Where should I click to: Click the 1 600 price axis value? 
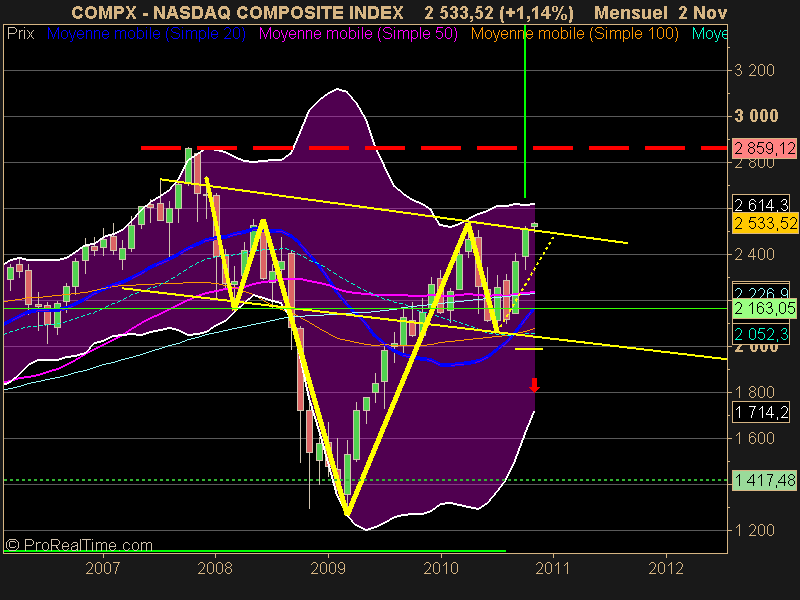[754, 438]
